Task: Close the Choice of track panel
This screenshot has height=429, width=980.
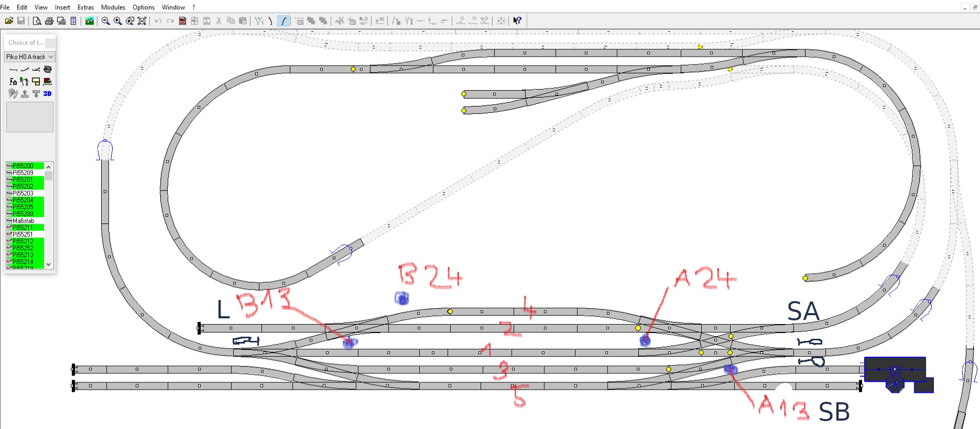Action: pyautogui.click(x=50, y=43)
